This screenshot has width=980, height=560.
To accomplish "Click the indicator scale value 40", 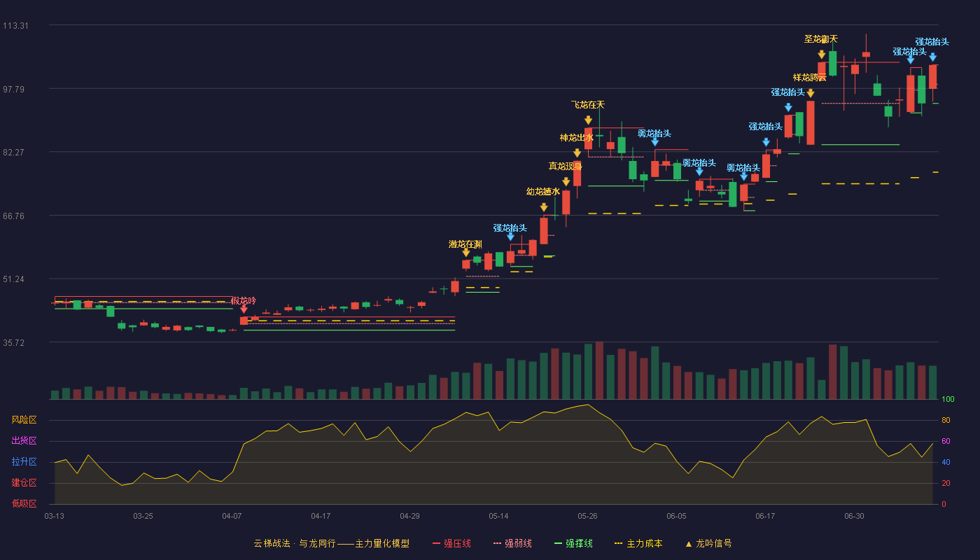I will tap(946, 463).
